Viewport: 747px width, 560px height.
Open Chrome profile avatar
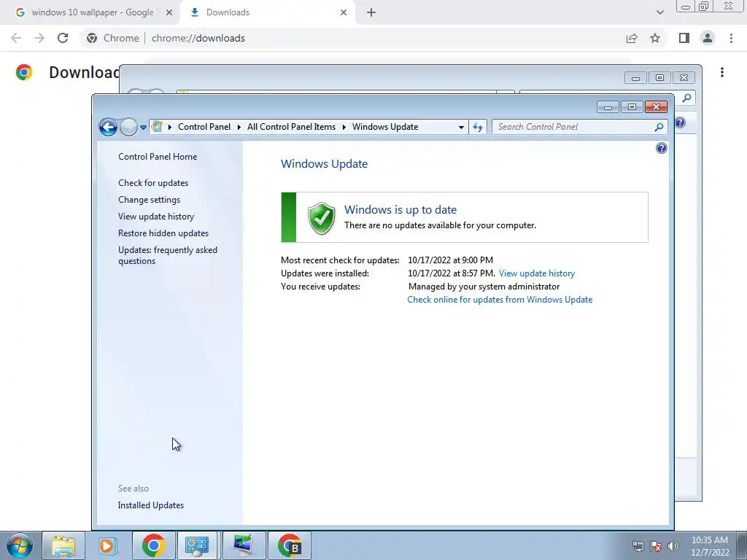[708, 38]
